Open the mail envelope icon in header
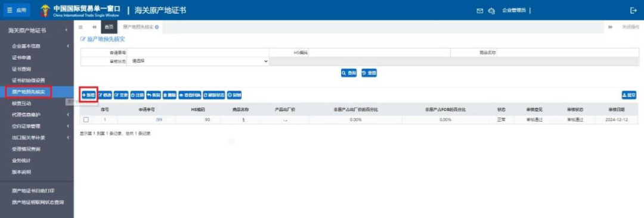Viewport: 644px width, 218px height. pyautogui.click(x=479, y=11)
